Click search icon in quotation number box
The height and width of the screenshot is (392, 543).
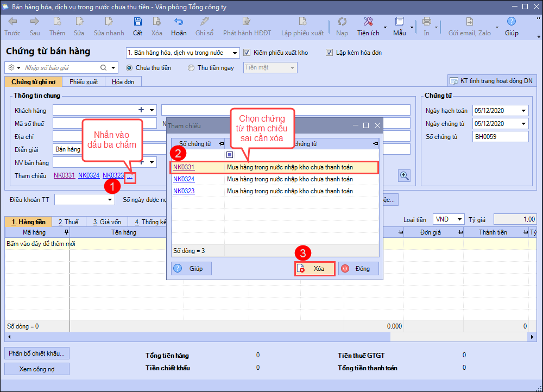(x=103, y=68)
